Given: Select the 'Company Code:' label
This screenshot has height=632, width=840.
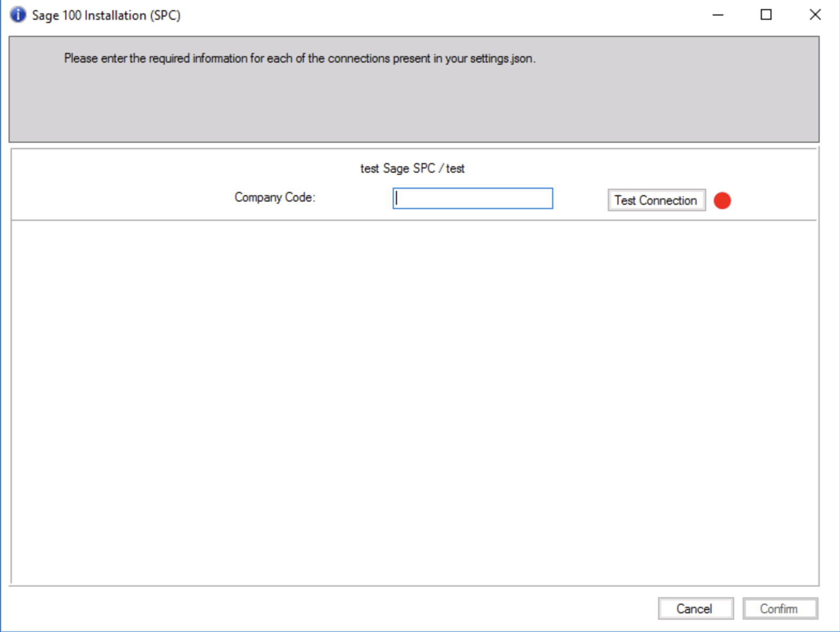Looking at the screenshot, I should (275, 198).
